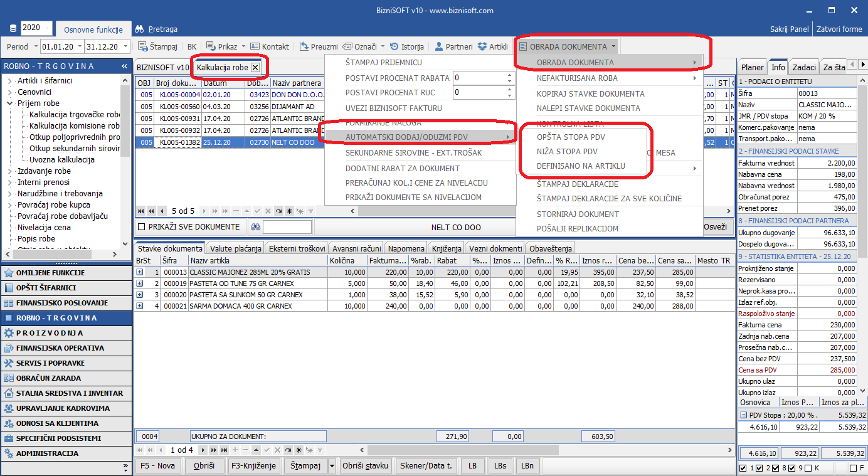The width and height of the screenshot is (868, 476).
Task: Open the Prikaz view icon
Action: 211,46
